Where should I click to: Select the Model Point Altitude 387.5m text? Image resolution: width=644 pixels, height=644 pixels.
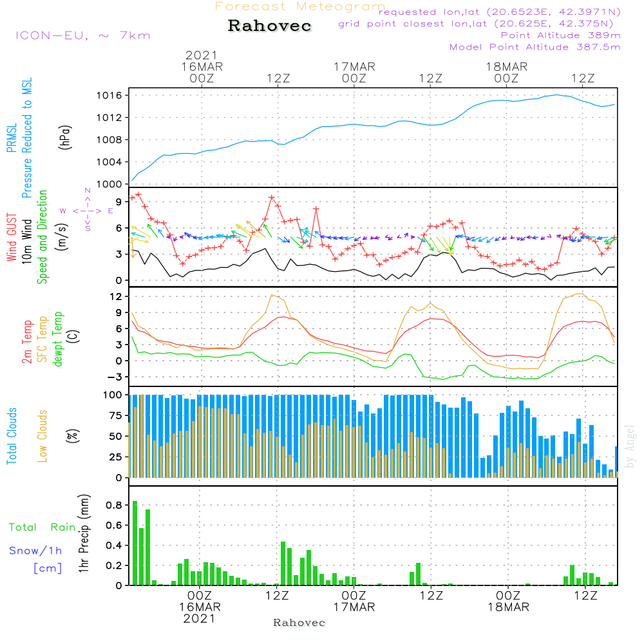[x=535, y=47]
